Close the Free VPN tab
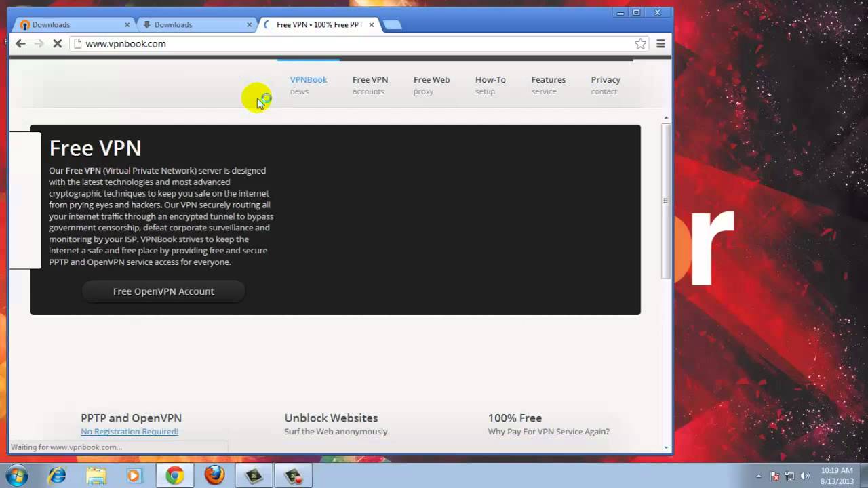 (371, 24)
